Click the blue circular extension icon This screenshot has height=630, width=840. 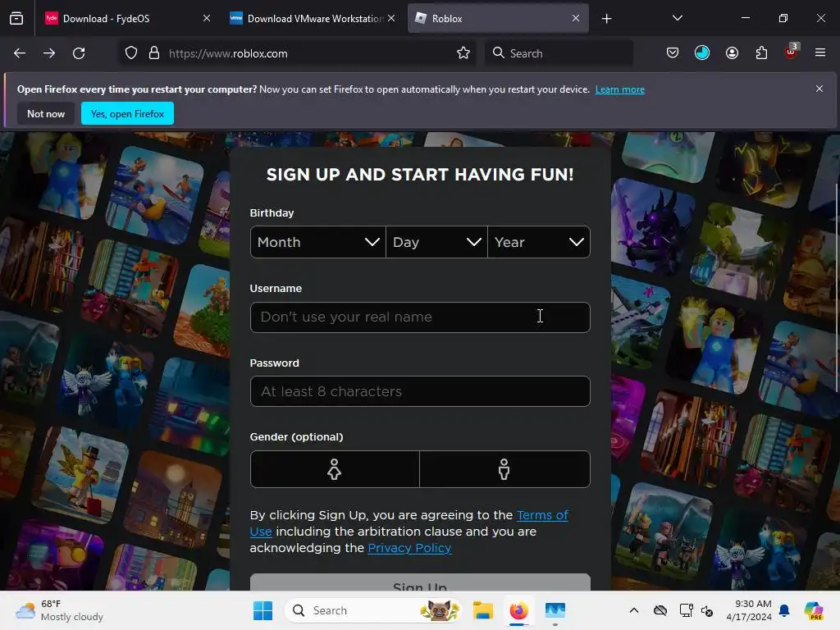point(702,52)
